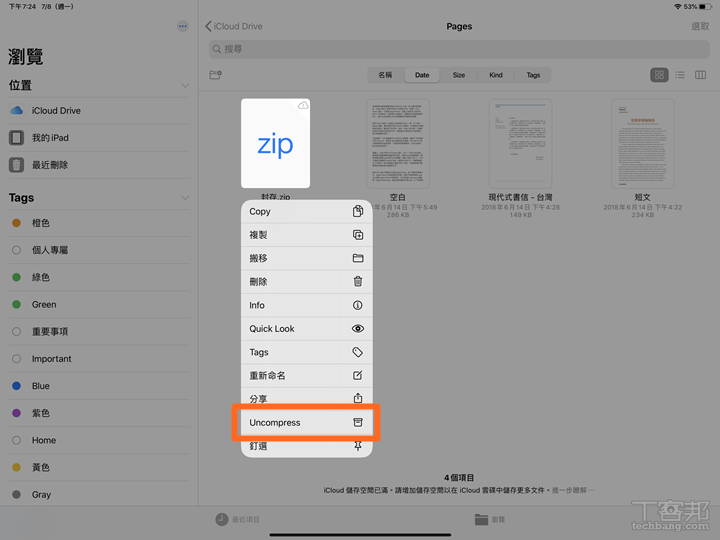Image resolution: width=720 pixels, height=540 pixels.
Task: Filter by the Green tag
Action: tap(99, 304)
